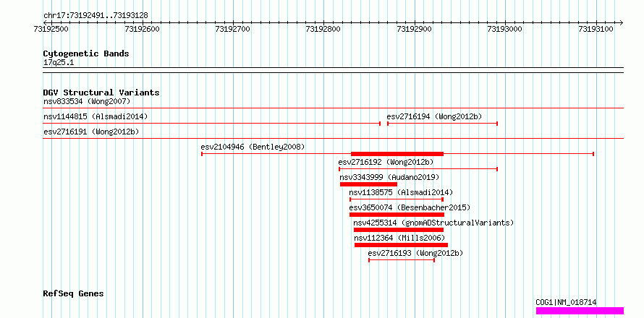This screenshot has height=318, width=644.
Task: Click the nsv833534 (Wong2007) variant label
Action: point(87,101)
